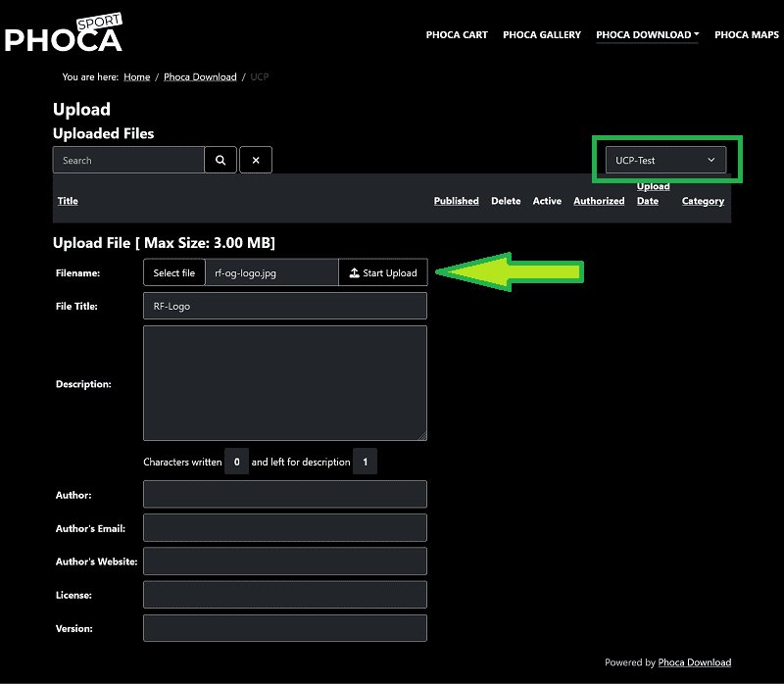Sort the file list by Title
The height and width of the screenshot is (684, 784).
pos(68,201)
